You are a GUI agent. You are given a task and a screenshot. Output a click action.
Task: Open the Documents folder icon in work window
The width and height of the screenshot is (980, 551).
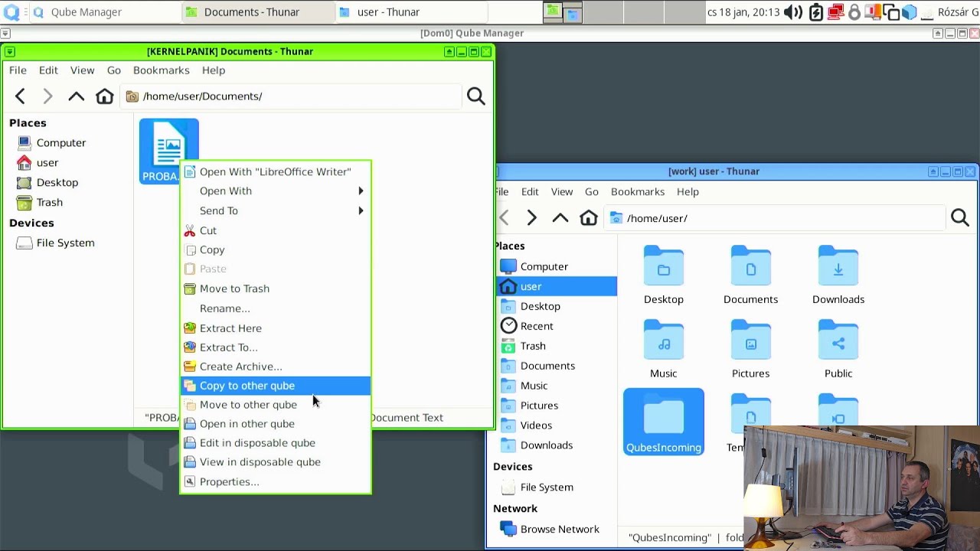pyautogui.click(x=750, y=275)
